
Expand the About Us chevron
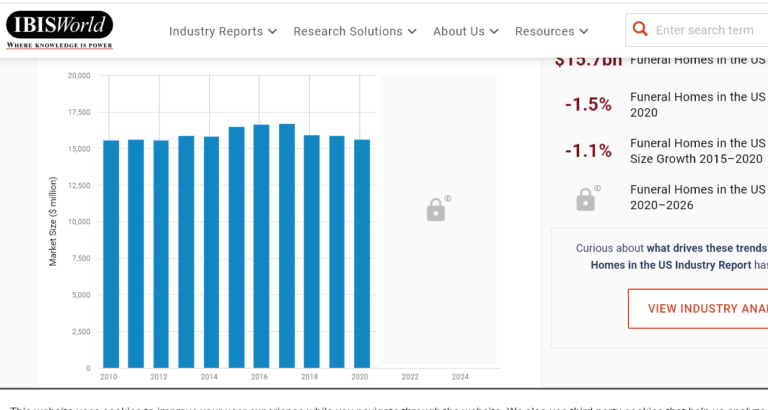tap(494, 31)
